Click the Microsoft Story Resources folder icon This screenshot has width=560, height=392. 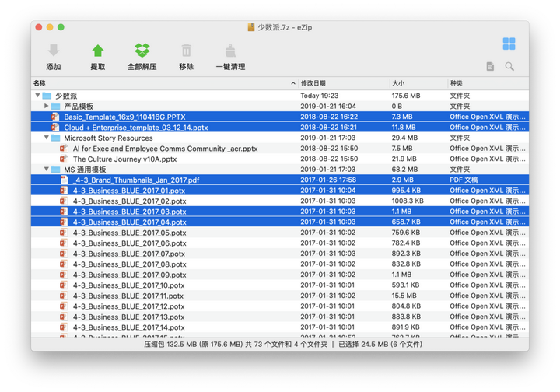pyautogui.click(x=55, y=138)
